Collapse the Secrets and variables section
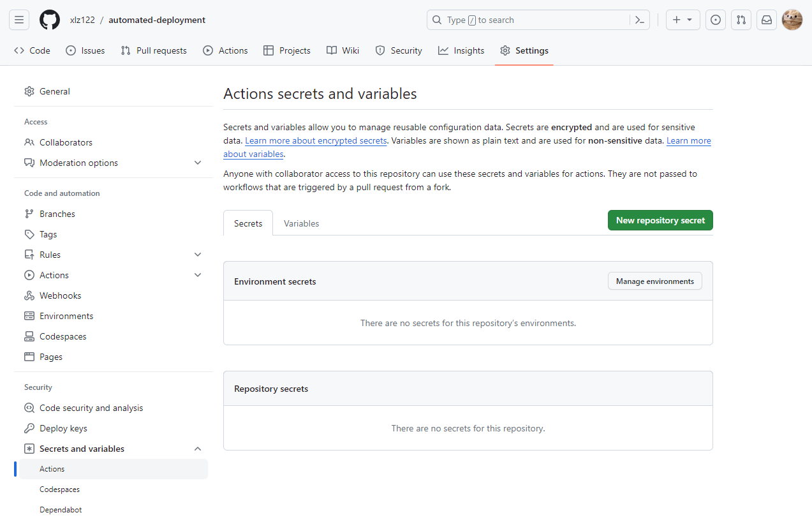This screenshot has height=522, width=812. coord(198,449)
